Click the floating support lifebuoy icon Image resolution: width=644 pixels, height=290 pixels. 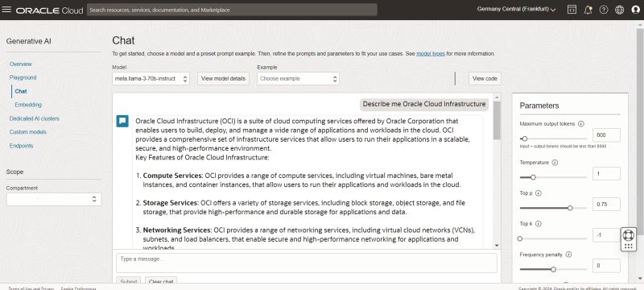click(628, 235)
